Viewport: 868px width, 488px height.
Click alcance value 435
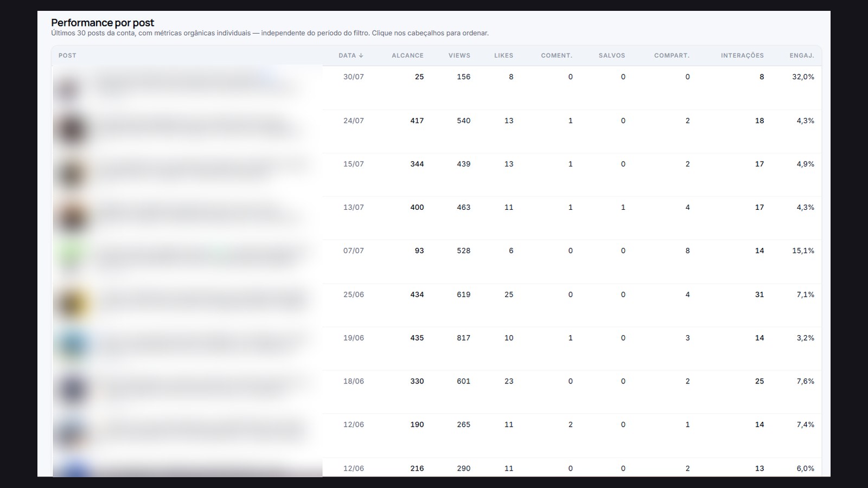[417, 338]
